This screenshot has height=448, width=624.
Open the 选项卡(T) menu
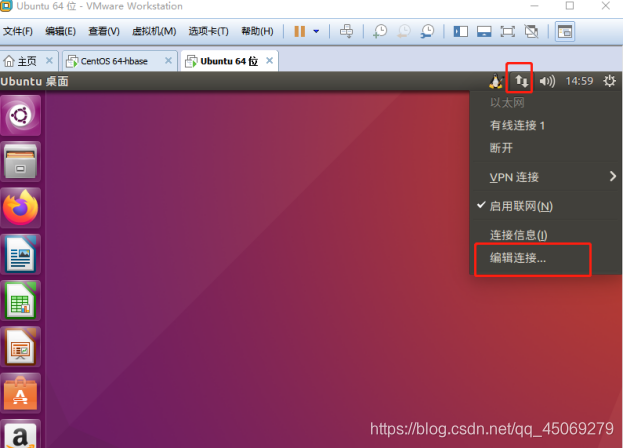(208, 31)
